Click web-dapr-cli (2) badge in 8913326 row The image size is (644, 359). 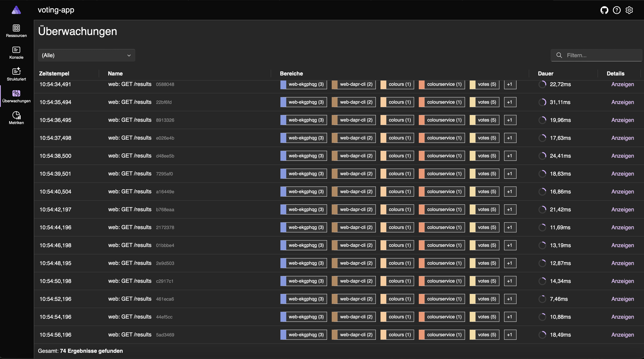tap(353, 120)
